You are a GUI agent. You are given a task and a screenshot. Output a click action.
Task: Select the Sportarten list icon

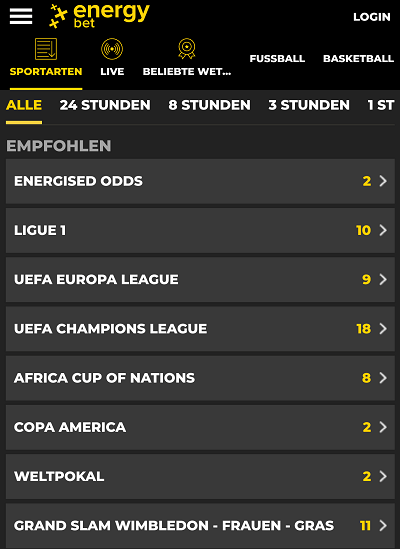(46, 49)
